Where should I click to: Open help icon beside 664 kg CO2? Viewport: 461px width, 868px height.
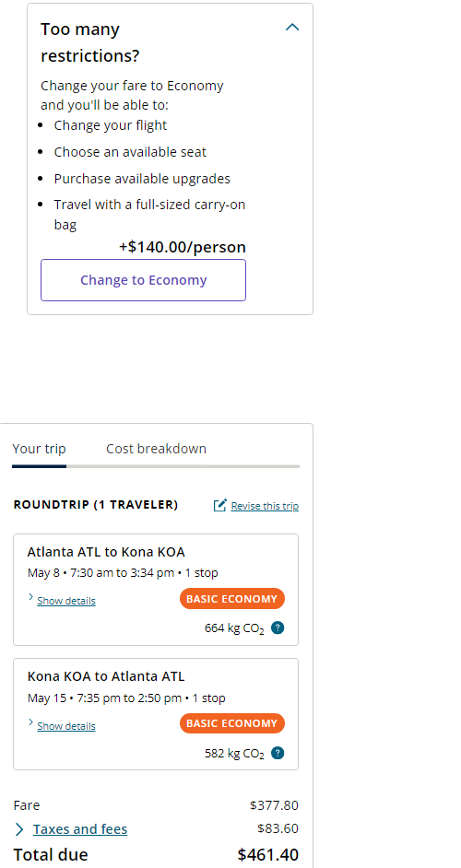tap(278, 628)
